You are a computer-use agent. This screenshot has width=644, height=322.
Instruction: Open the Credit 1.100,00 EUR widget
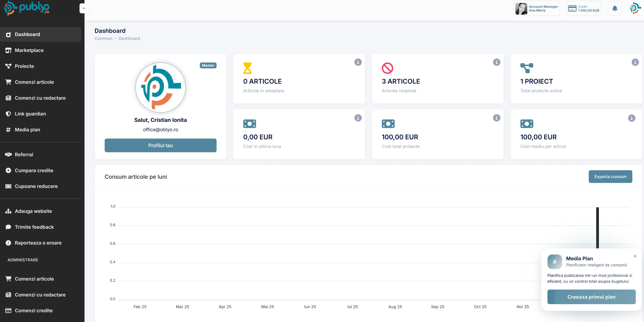[x=584, y=9]
